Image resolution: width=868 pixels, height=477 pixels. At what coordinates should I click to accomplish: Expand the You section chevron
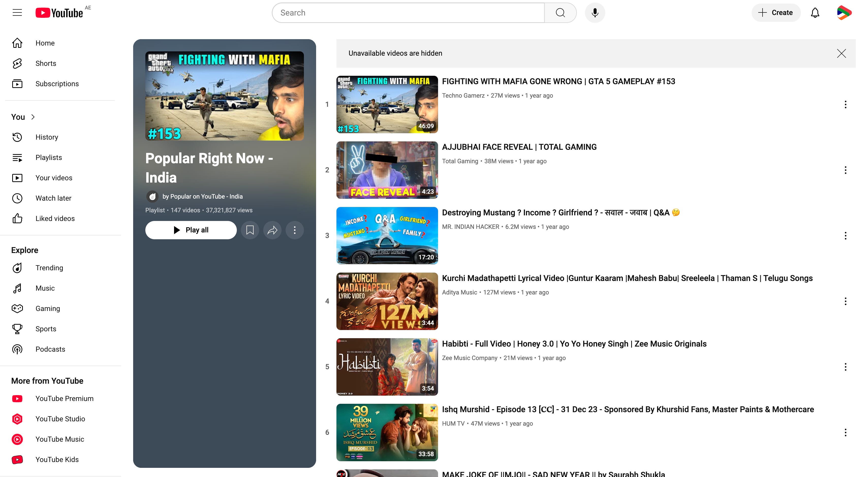point(33,117)
